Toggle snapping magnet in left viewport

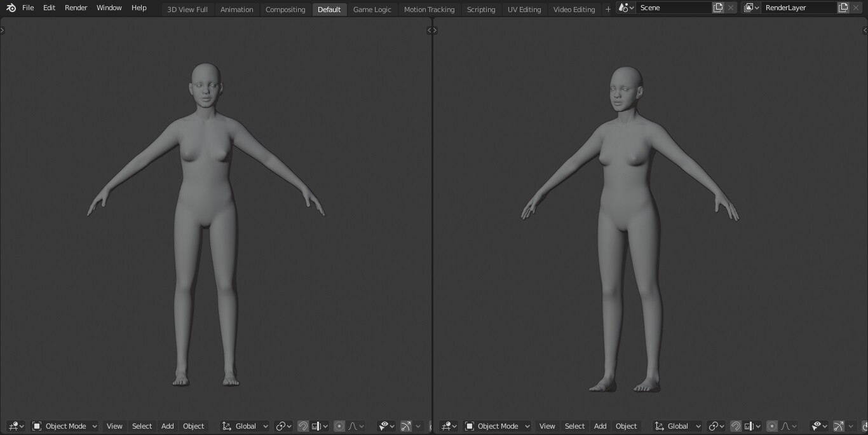click(x=303, y=426)
